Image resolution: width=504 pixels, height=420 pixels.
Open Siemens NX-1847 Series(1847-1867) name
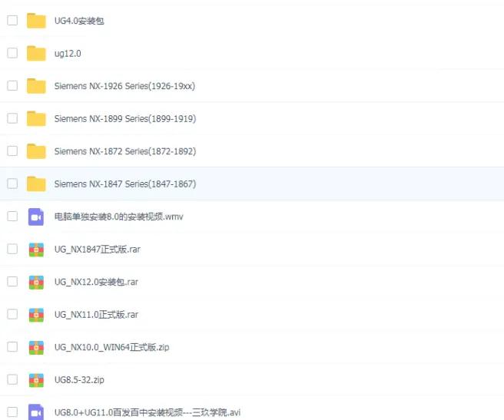(125, 184)
